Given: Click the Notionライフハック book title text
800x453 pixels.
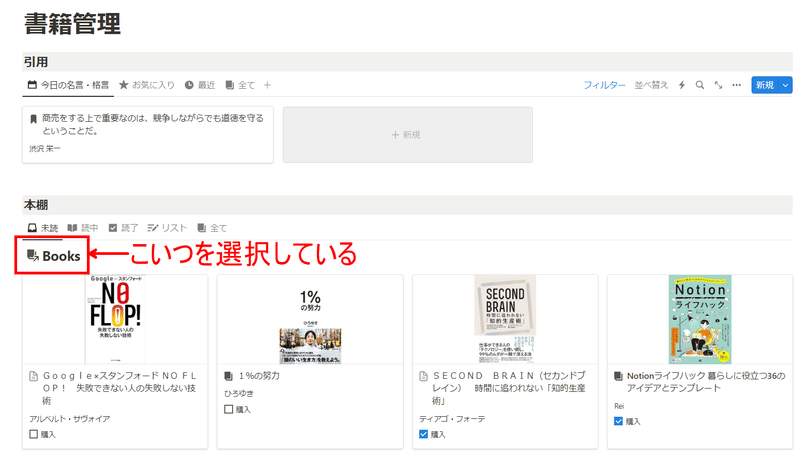Looking at the screenshot, I should (706, 382).
